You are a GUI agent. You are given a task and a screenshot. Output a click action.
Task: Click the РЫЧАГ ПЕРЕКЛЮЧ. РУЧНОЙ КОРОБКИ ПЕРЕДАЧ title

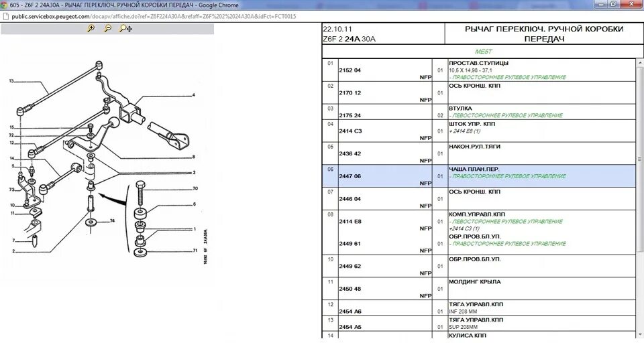[544, 33]
